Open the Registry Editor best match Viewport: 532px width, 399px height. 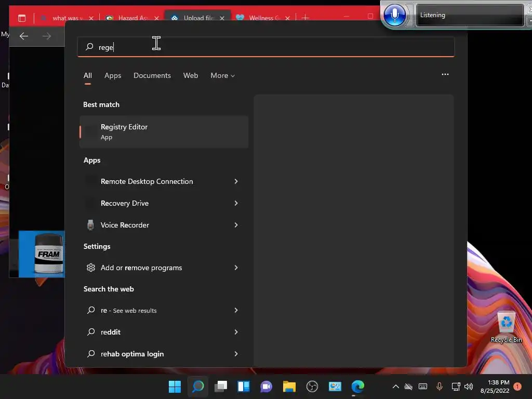coord(164,131)
